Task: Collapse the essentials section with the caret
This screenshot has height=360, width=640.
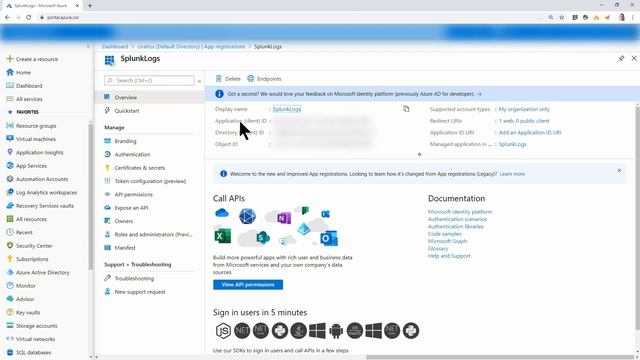Action: coord(419,154)
